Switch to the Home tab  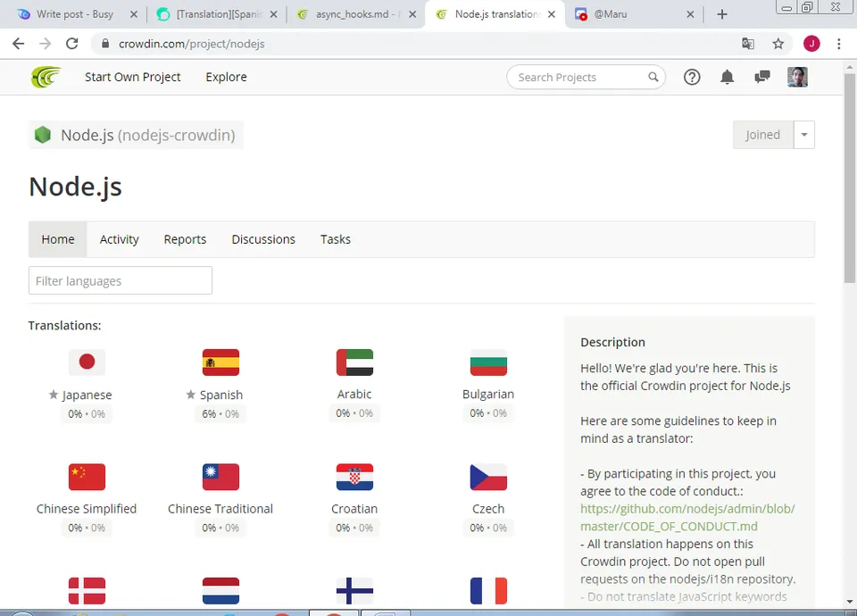click(58, 239)
